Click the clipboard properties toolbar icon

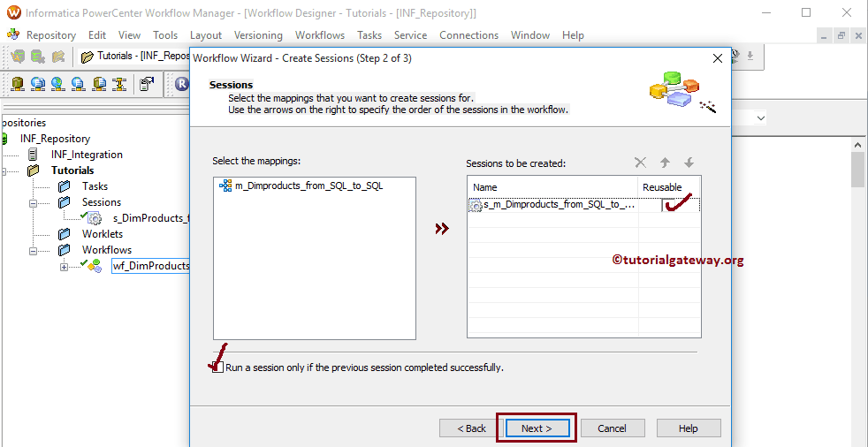(x=147, y=84)
